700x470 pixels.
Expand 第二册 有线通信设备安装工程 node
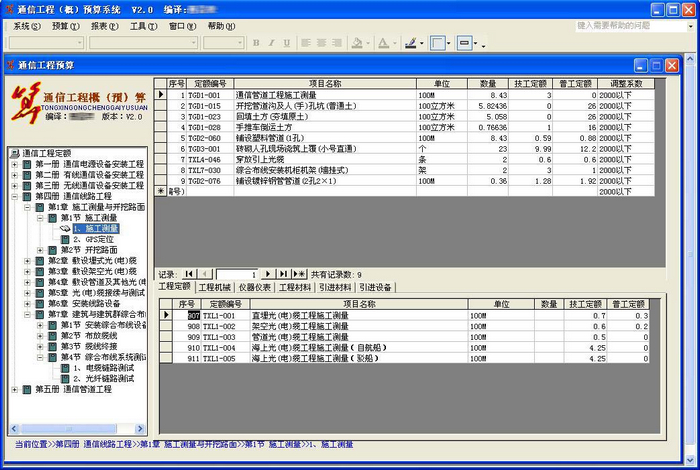(x=14, y=175)
